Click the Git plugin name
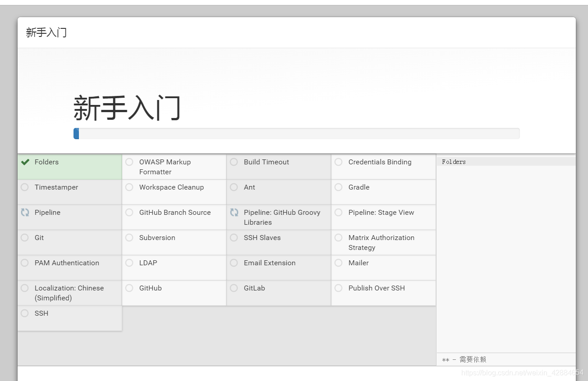This screenshot has height=381, width=588. (39, 238)
